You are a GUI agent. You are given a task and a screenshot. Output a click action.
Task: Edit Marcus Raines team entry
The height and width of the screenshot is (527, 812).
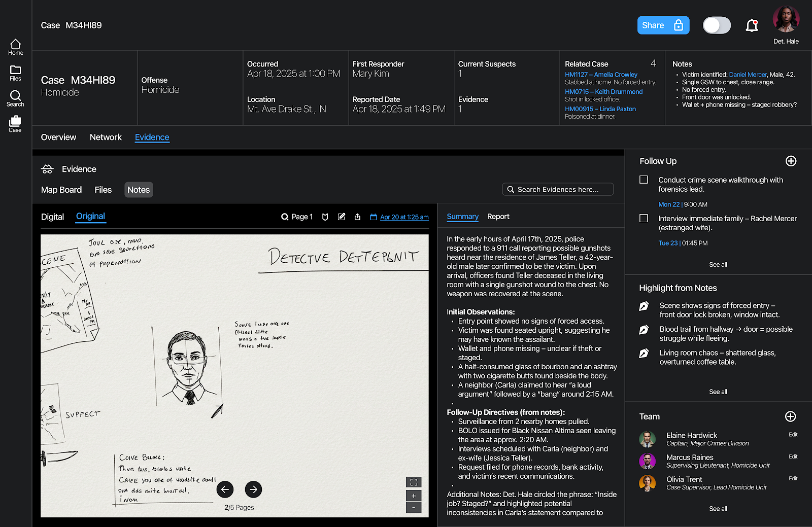(x=793, y=457)
